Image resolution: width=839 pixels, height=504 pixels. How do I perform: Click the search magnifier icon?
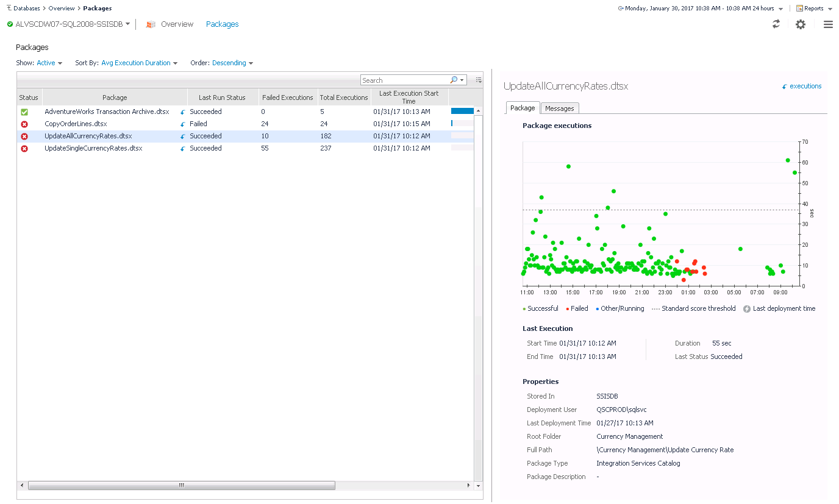tap(454, 80)
